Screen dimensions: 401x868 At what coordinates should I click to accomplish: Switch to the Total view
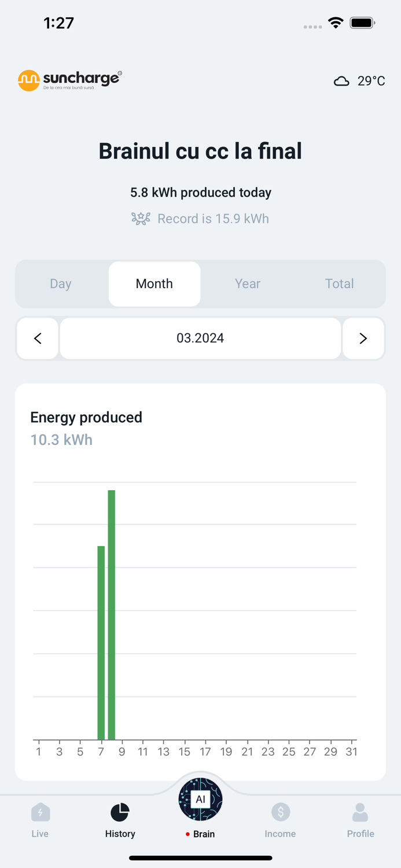tap(340, 284)
